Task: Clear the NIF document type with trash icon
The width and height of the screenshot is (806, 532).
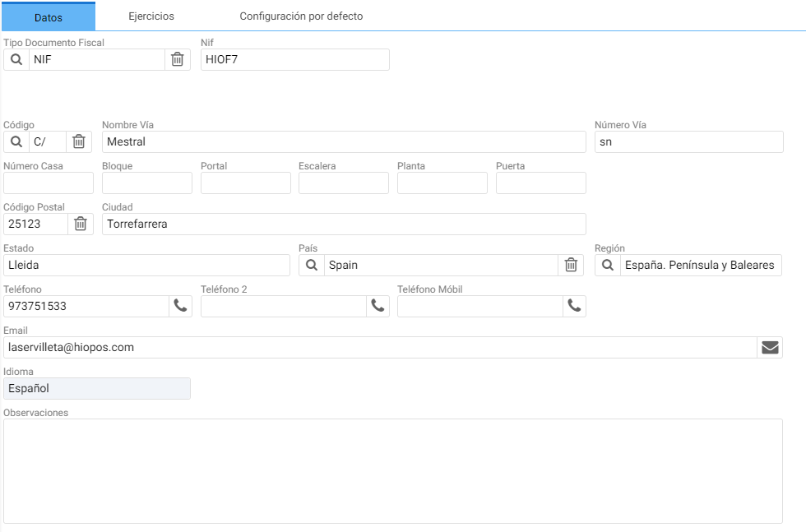Action: click(178, 60)
